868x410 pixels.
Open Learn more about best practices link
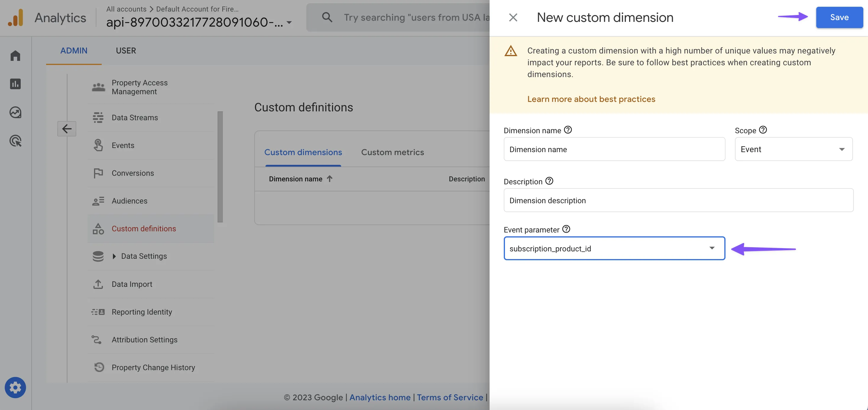click(x=591, y=99)
